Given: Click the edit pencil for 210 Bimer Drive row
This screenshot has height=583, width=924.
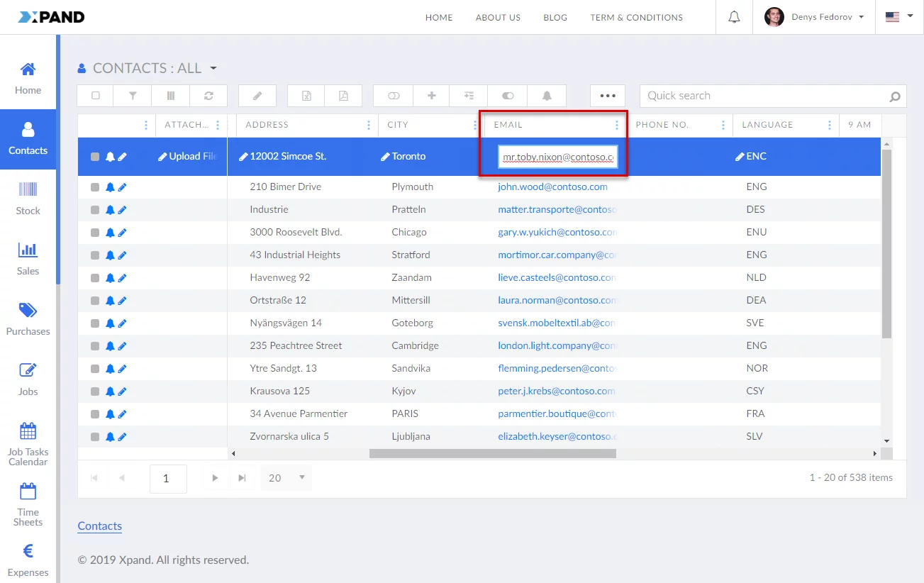Looking at the screenshot, I should [x=122, y=187].
